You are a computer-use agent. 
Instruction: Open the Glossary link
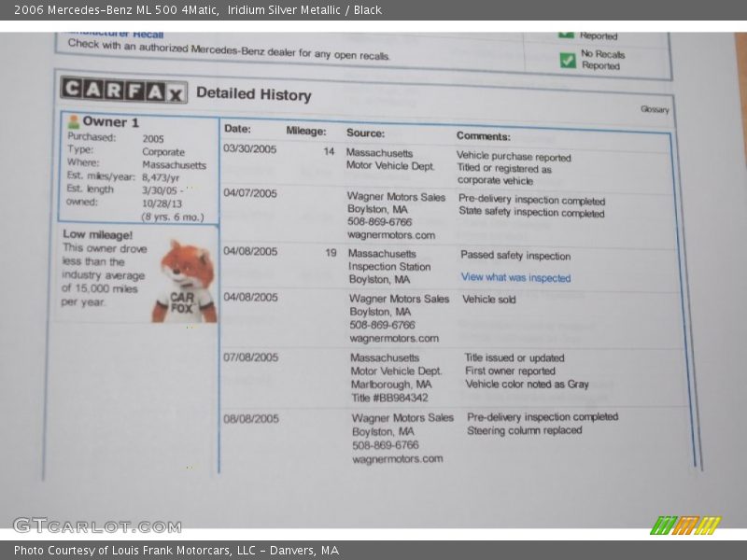[x=654, y=109]
